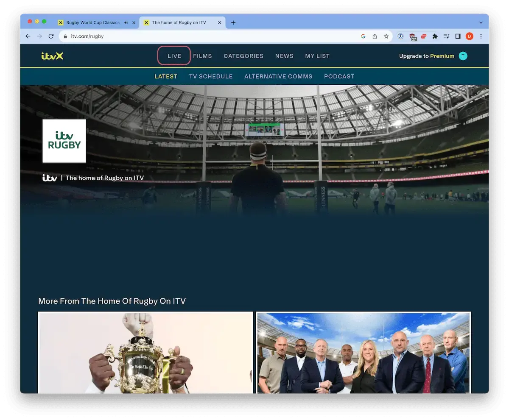Click the Upgrade to Premium link

(427, 56)
